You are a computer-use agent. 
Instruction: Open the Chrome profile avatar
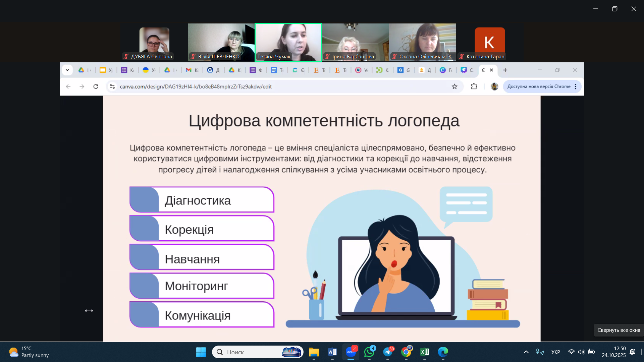(494, 86)
